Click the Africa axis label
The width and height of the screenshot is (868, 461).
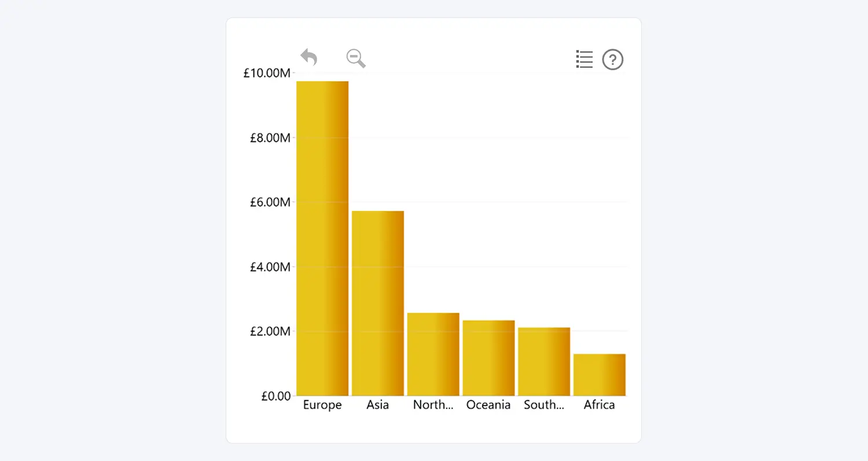[x=599, y=405]
